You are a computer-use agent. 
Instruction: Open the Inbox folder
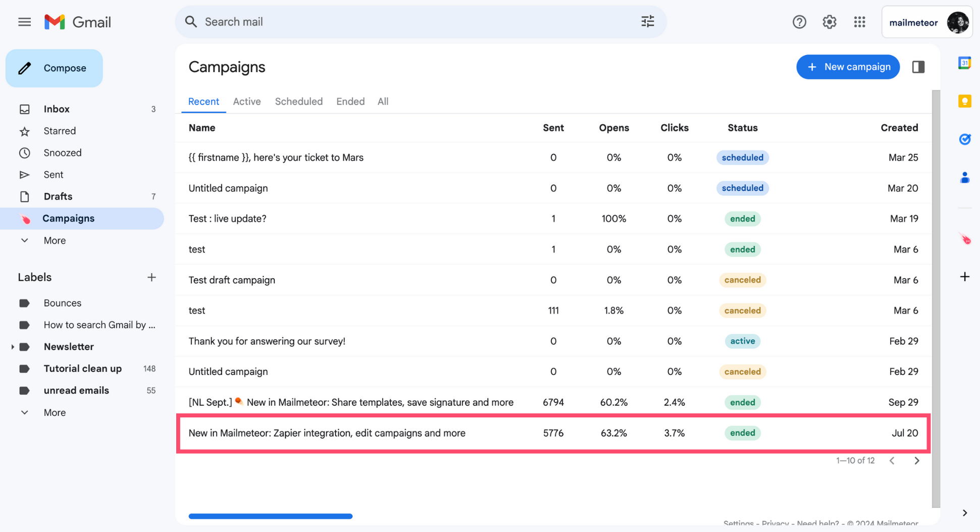tap(82, 109)
